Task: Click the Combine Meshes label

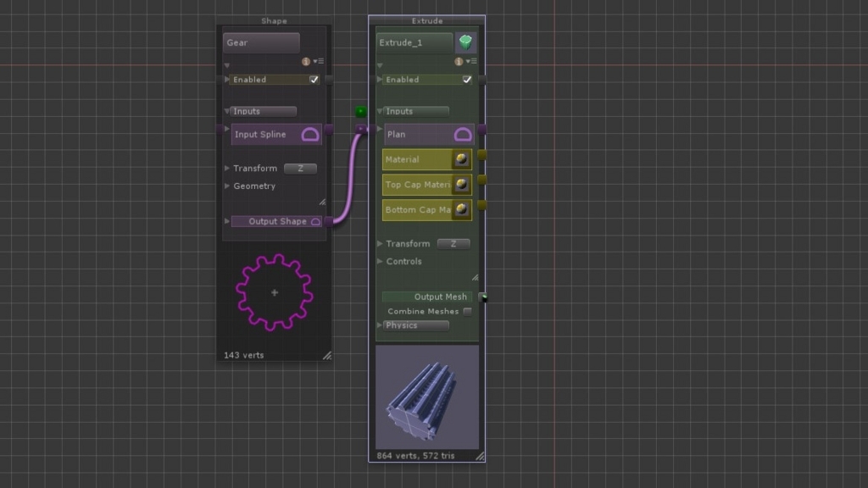Action: [x=423, y=312]
